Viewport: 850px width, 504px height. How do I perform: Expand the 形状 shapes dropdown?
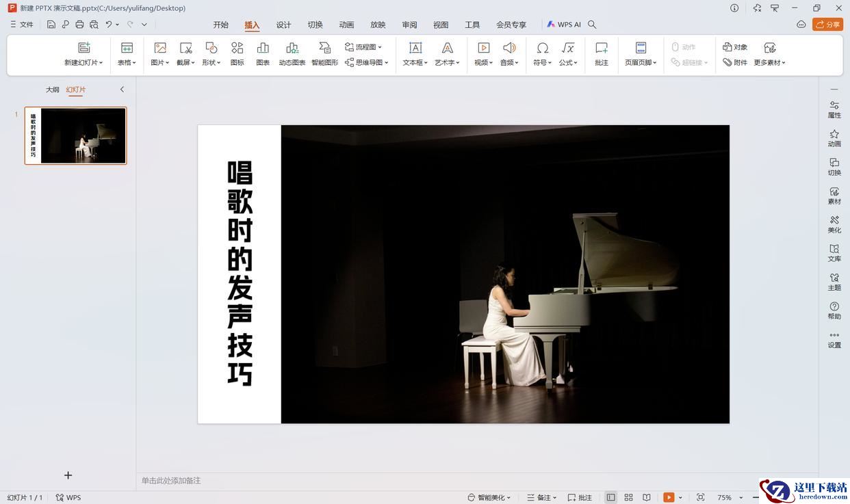coord(211,54)
